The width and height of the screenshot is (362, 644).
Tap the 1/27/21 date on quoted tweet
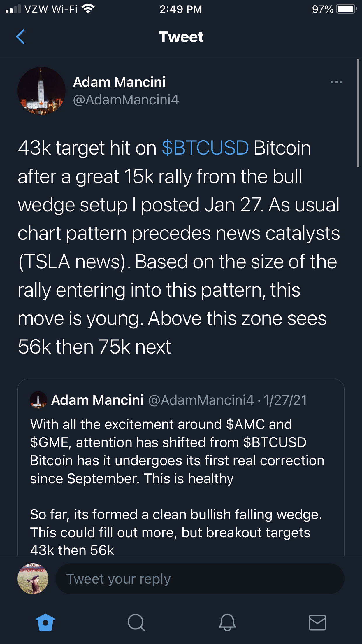click(285, 400)
